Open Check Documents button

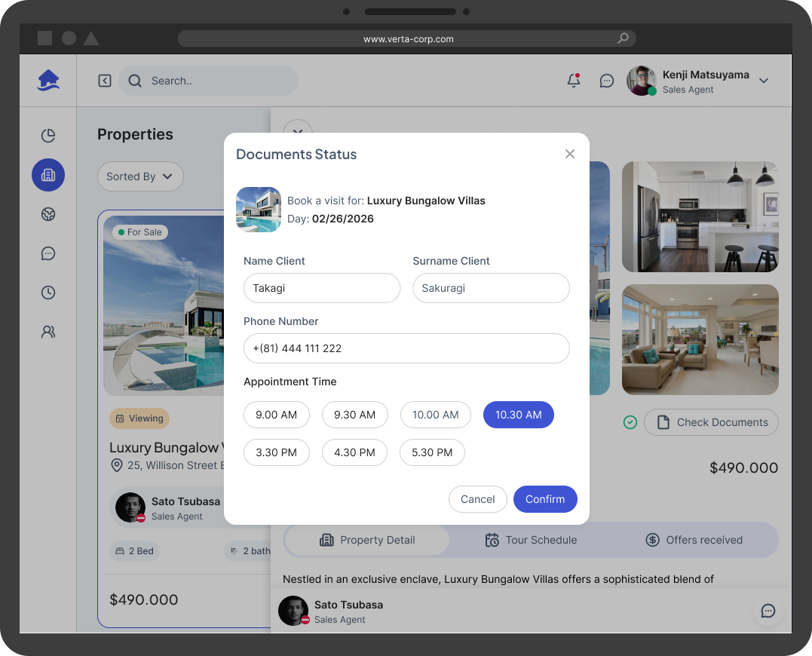tap(711, 422)
